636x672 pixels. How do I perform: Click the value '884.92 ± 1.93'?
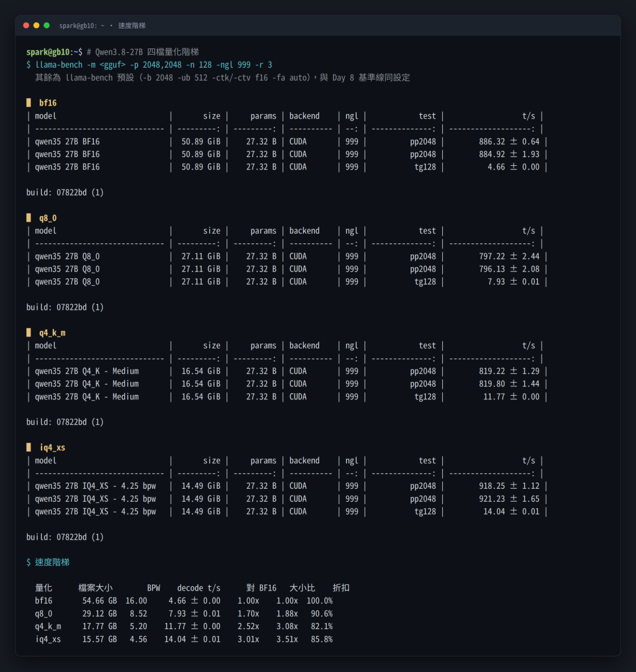click(509, 154)
